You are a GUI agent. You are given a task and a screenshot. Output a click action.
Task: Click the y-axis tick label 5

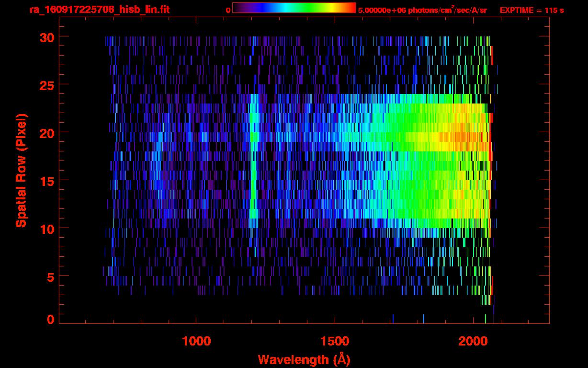[50, 276]
